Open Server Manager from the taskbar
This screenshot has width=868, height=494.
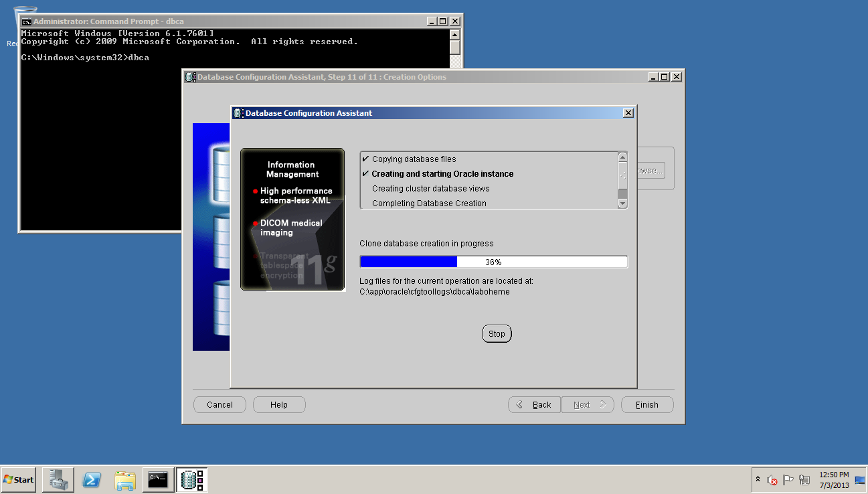click(x=58, y=479)
